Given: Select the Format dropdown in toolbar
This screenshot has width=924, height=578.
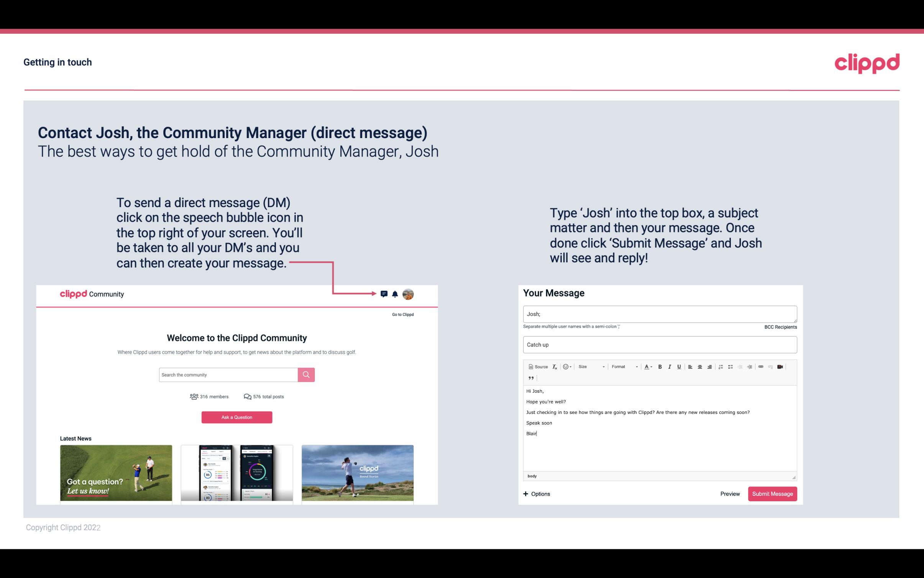Looking at the screenshot, I should pos(623,366).
